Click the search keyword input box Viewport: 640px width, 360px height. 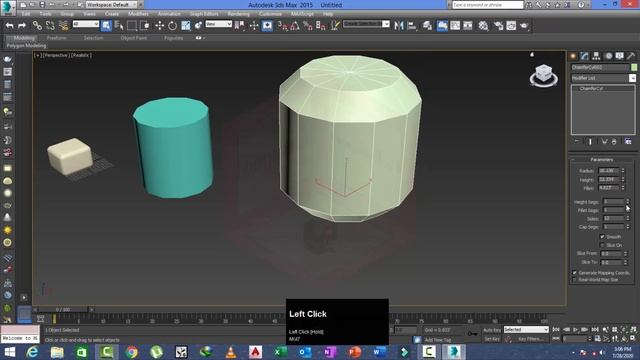pyautogui.click(x=487, y=5)
